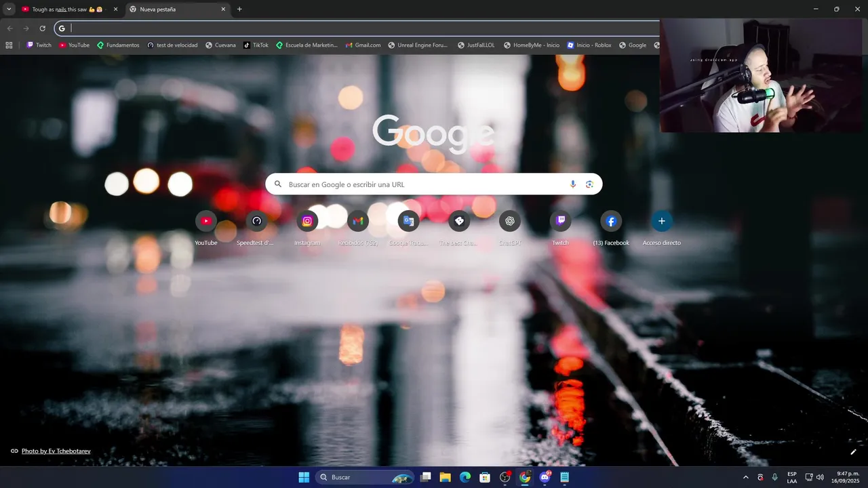Open File Explorer from taskbar
Image resolution: width=868 pixels, height=488 pixels.
445,477
